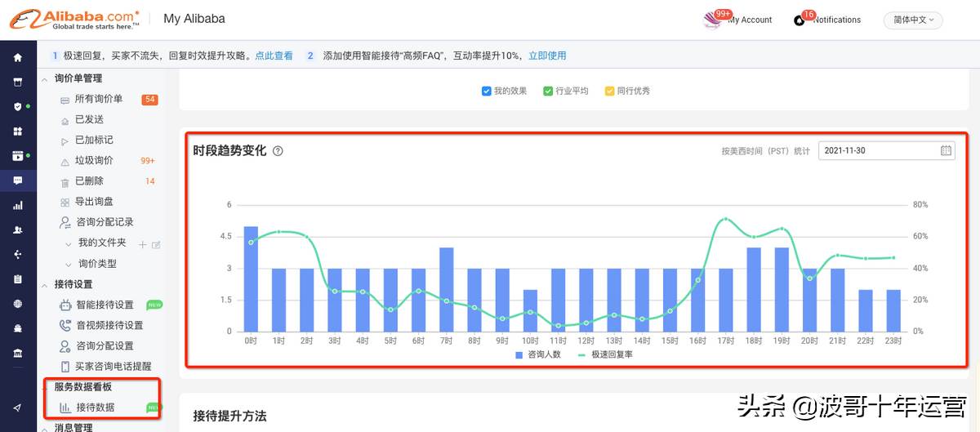Screen dimensions: 980x432
Task: Click 点此查看 link
Action: (274, 56)
